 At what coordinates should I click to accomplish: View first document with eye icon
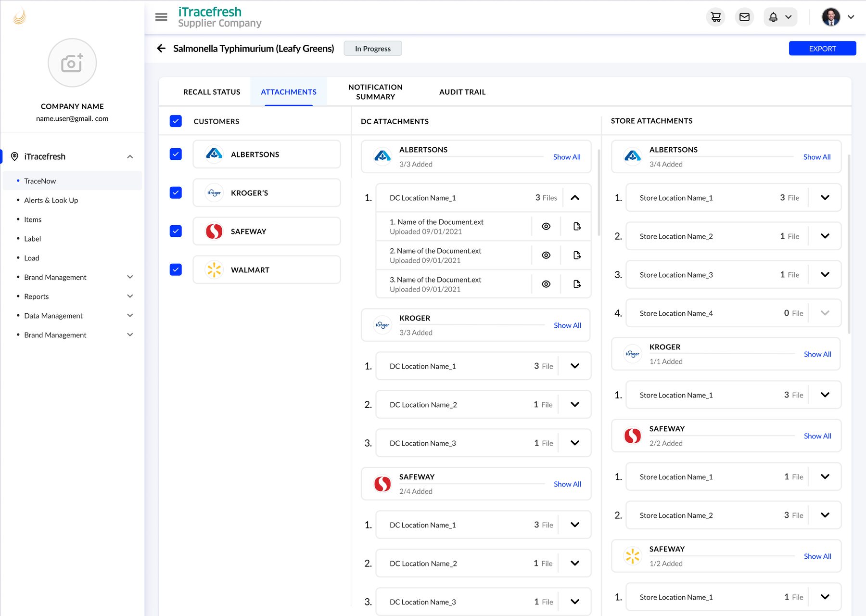coord(546,226)
